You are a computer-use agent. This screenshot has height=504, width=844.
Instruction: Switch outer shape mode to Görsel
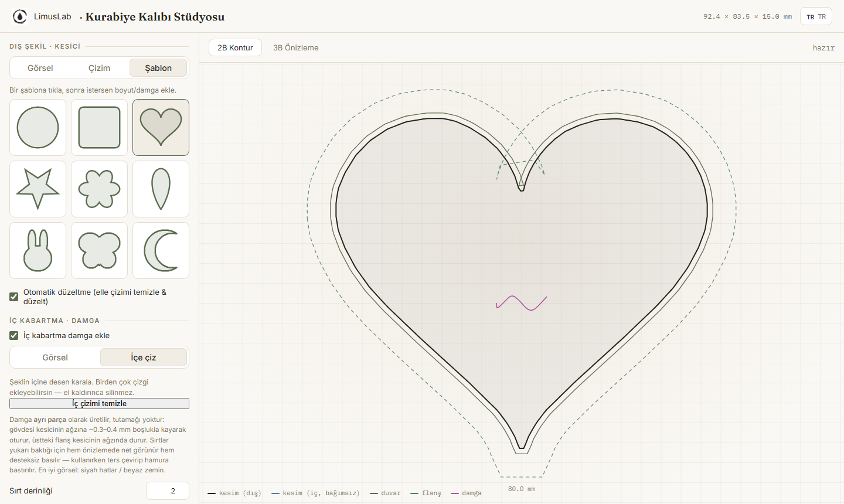40,68
